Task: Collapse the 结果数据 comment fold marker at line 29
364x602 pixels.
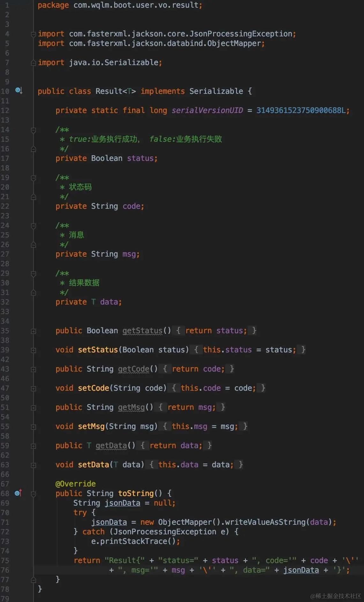Action: (x=33, y=274)
